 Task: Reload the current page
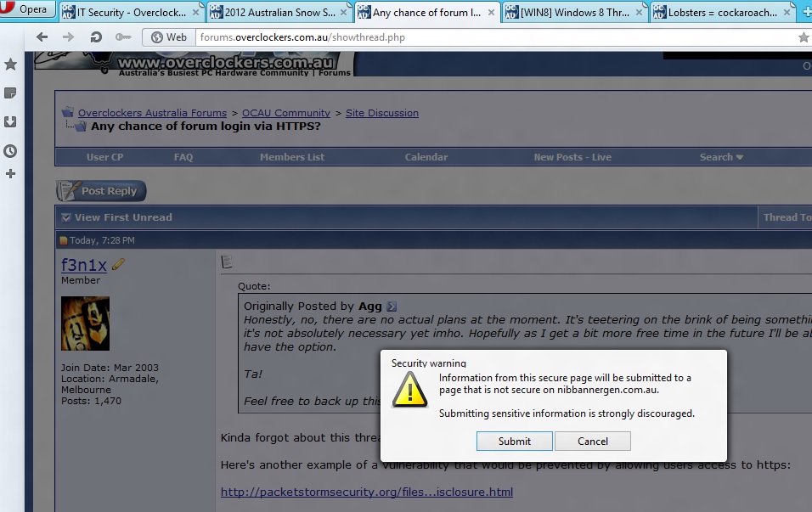[x=96, y=37]
